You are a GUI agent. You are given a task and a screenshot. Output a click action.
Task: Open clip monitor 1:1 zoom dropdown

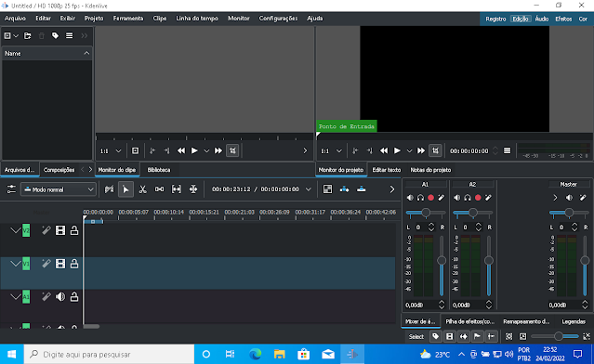pos(111,150)
